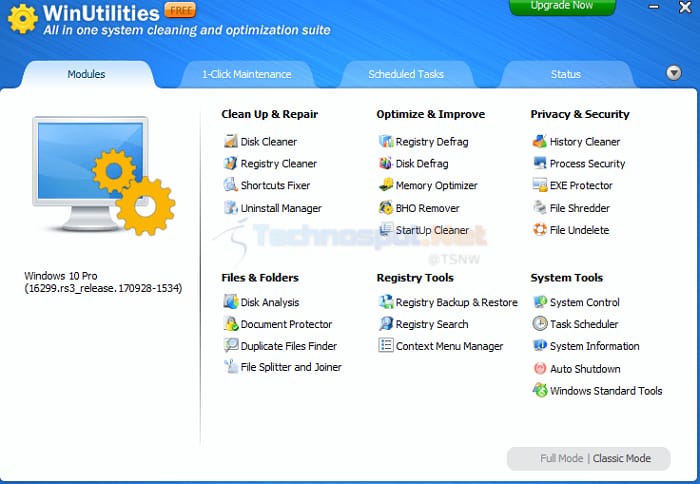Launch Registry Cleaner icon

(x=230, y=163)
